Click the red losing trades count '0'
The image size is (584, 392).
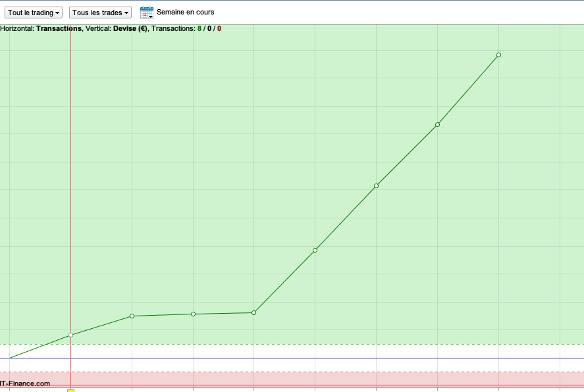coord(219,29)
